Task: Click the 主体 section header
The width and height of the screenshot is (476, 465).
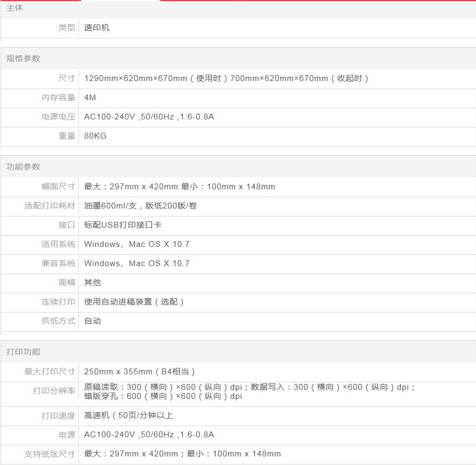Action: coord(15,8)
